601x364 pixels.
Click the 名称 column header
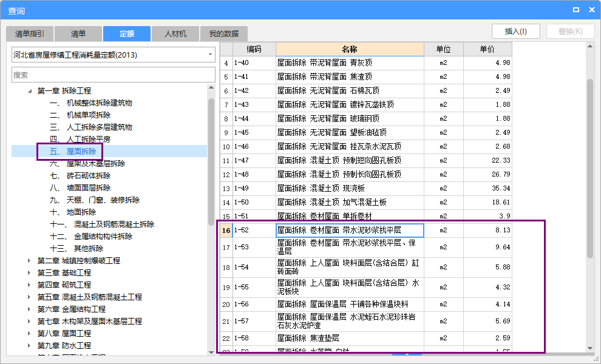350,49
